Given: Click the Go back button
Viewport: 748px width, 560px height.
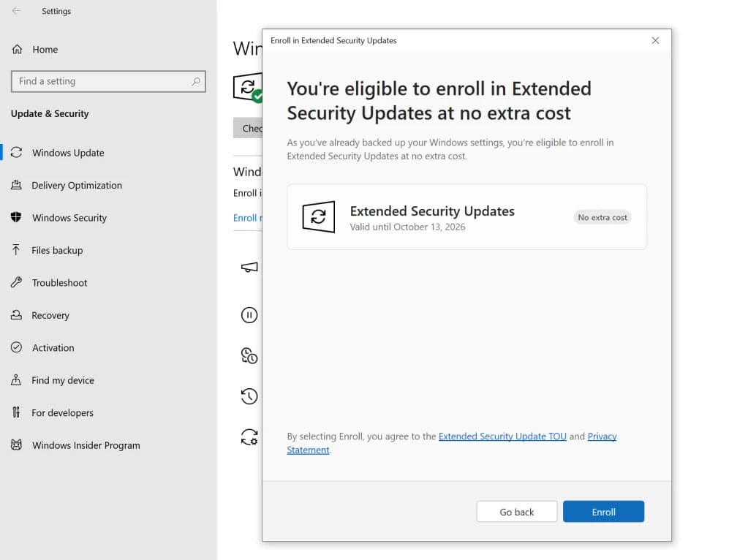Looking at the screenshot, I should point(516,512).
